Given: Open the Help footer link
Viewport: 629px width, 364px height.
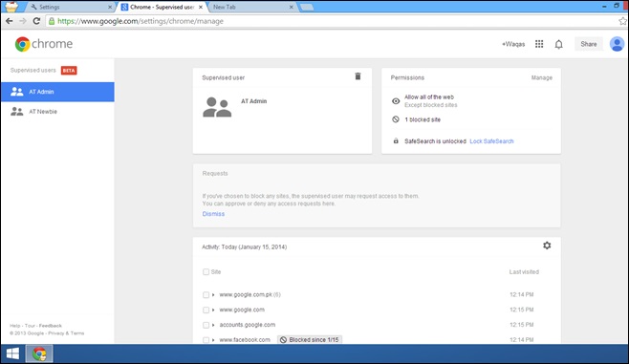Looking at the screenshot, I should point(15,326).
